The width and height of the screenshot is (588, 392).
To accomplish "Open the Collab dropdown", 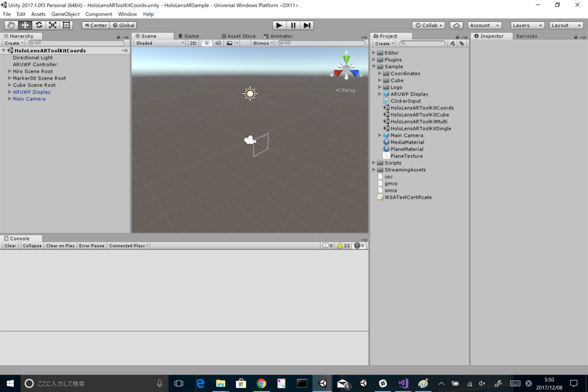I will (x=428, y=25).
